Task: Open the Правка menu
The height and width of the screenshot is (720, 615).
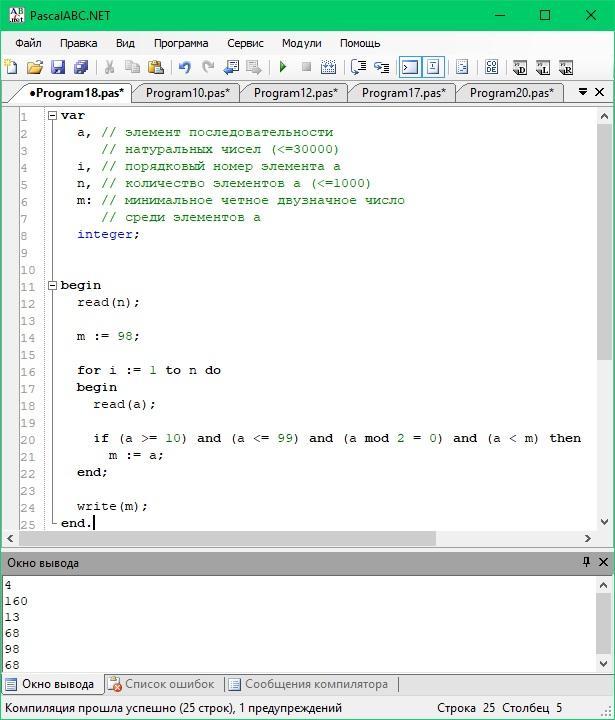Action: click(79, 43)
